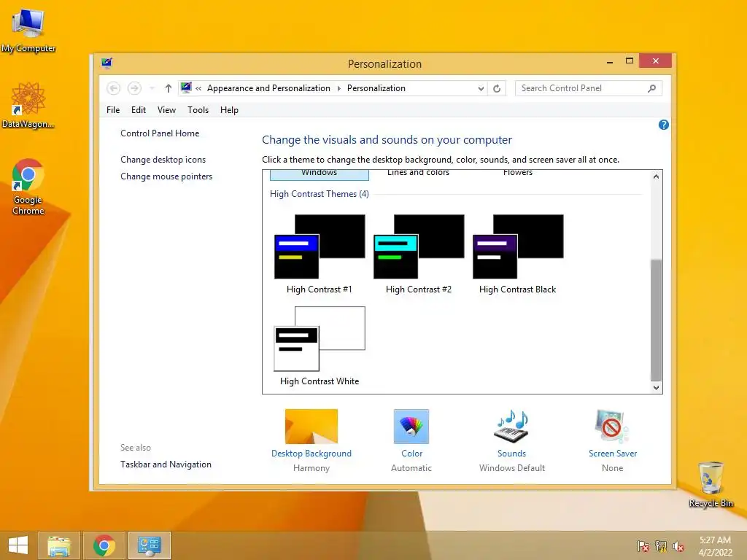Expand the address bar history dropdown
This screenshot has width=747, height=560.
pos(481,88)
